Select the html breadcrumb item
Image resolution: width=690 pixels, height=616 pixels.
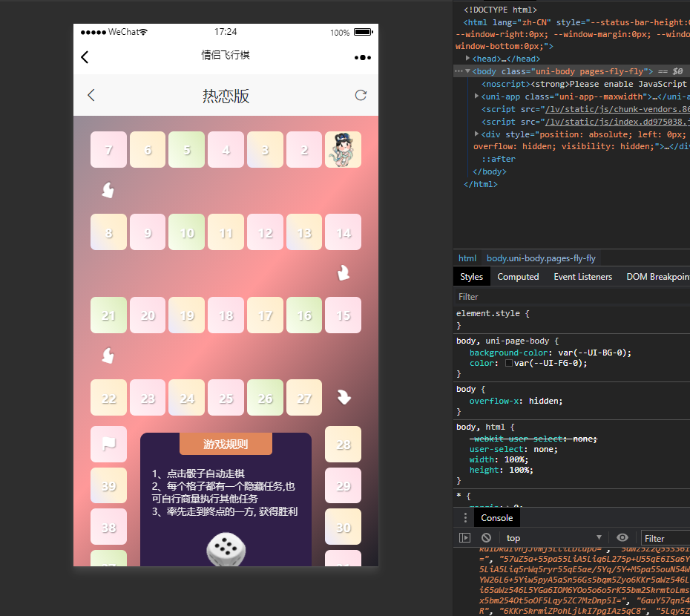[467, 258]
